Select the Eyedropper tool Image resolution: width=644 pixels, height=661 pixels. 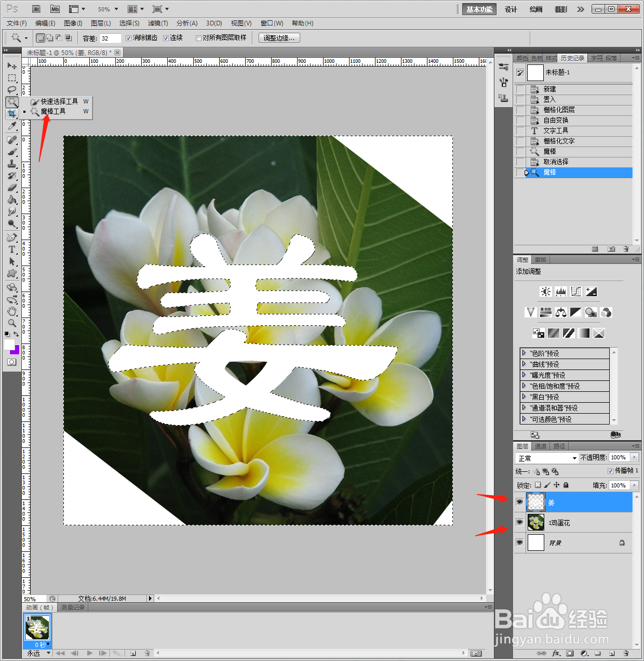pos(12,125)
